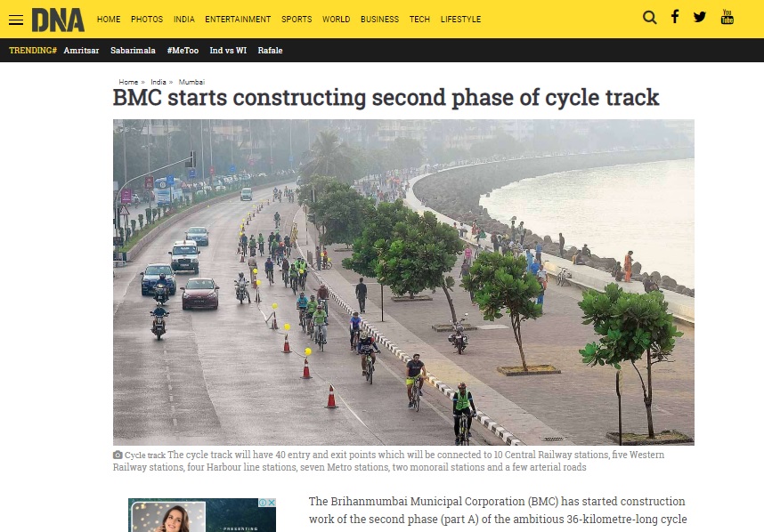Open the hamburger menu icon
The image size is (764, 532).
[16, 20]
